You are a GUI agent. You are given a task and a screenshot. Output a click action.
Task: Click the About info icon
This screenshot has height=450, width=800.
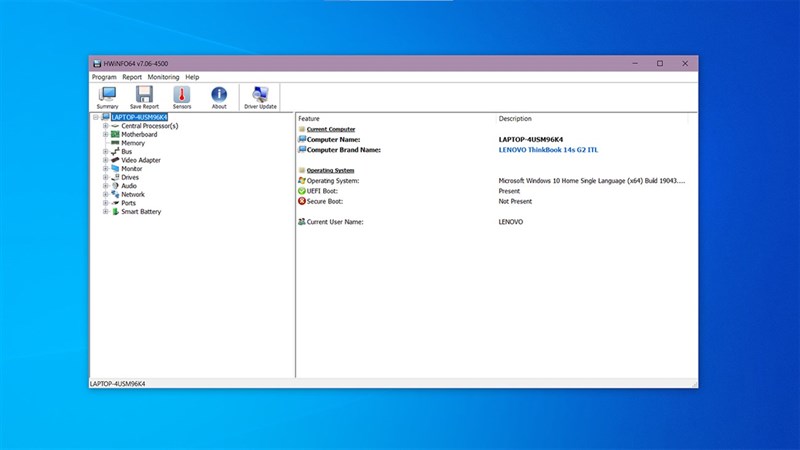coord(219,96)
